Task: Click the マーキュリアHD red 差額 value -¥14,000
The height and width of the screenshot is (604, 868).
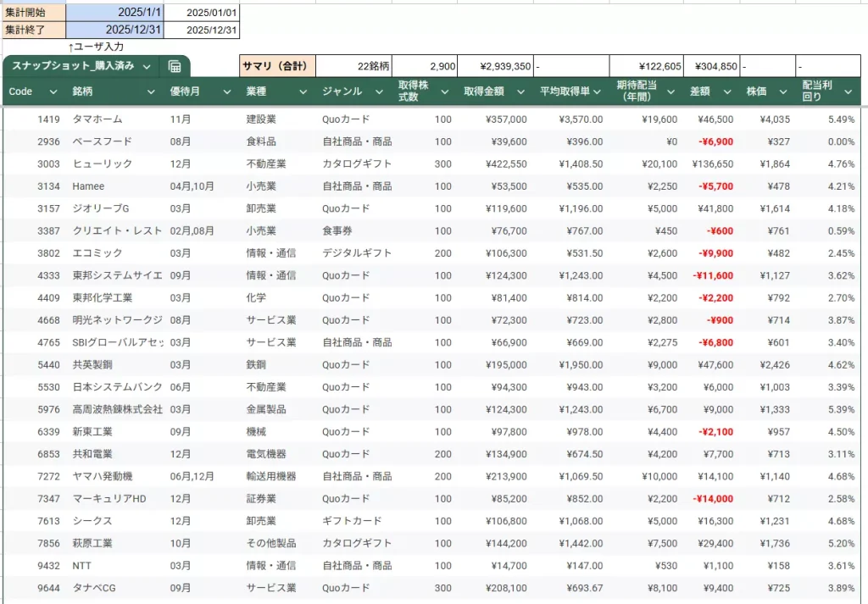Action: pyautogui.click(x=713, y=498)
